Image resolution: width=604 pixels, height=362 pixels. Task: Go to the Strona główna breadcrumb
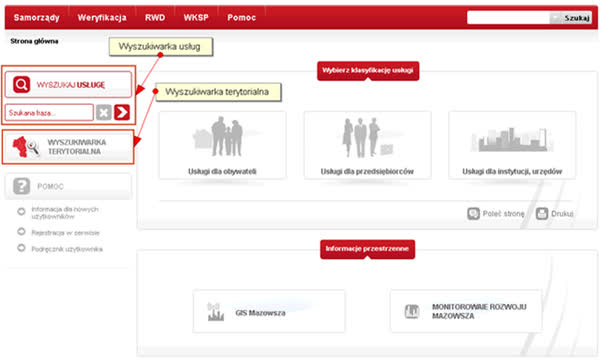coord(34,41)
